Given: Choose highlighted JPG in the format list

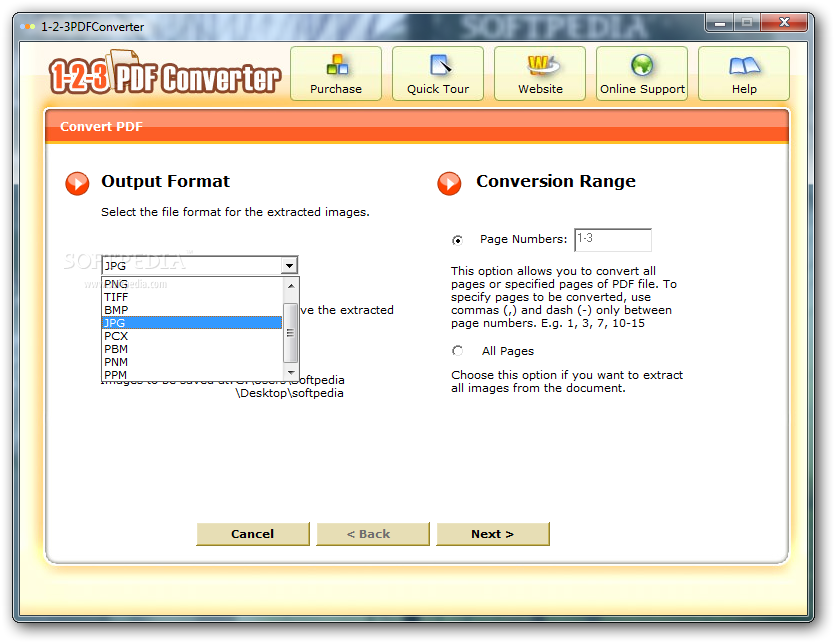Looking at the screenshot, I should click(x=192, y=323).
